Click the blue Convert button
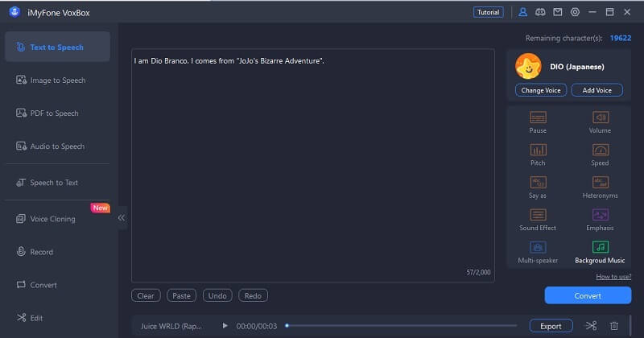Image resolution: width=644 pixels, height=338 pixels. [x=588, y=295]
